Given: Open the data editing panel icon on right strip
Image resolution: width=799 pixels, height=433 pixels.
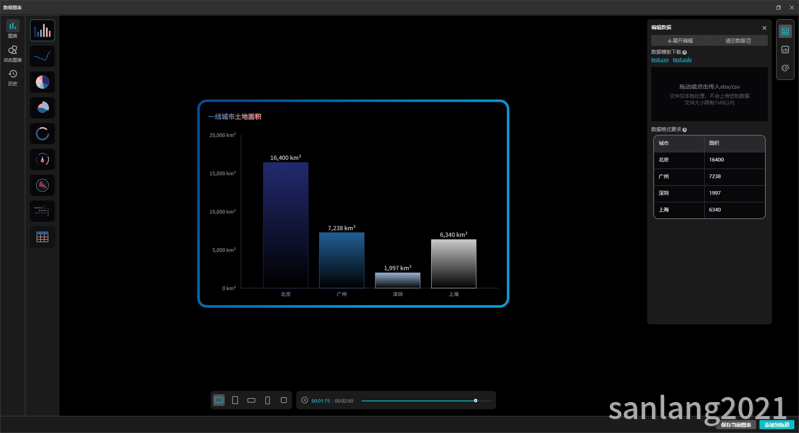Looking at the screenshot, I should [x=785, y=32].
